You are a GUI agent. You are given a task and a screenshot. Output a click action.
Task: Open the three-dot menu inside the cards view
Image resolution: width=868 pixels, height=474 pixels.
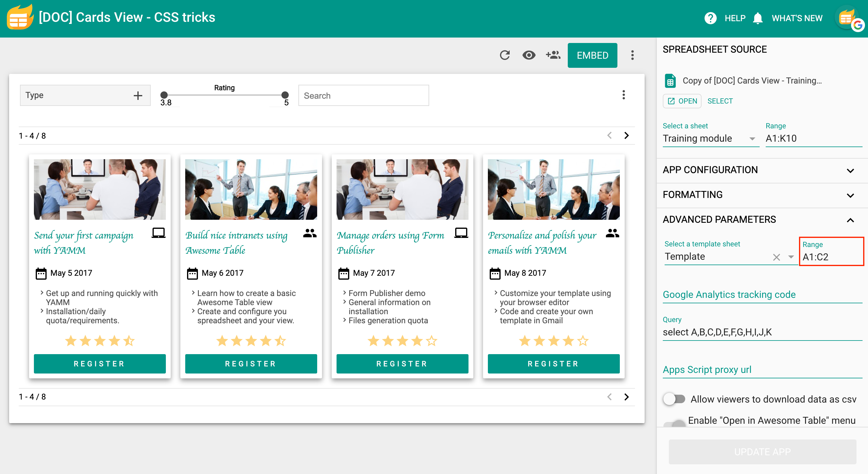[623, 95]
